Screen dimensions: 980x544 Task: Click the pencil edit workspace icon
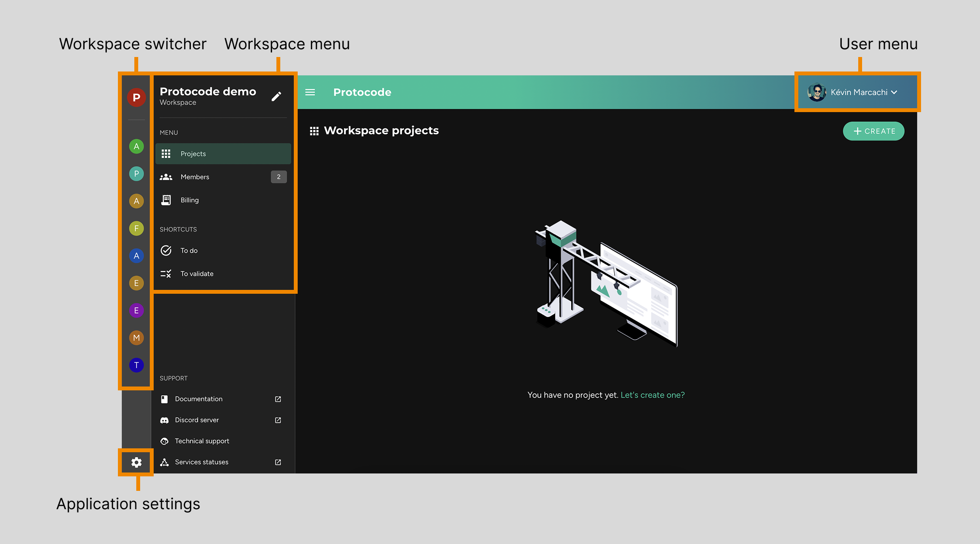[x=276, y=97]
